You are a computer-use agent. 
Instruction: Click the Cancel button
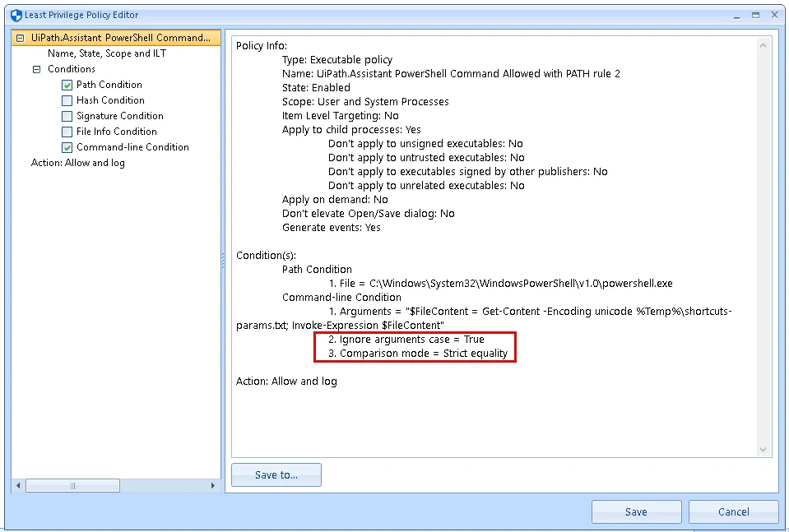coord(733,511)
